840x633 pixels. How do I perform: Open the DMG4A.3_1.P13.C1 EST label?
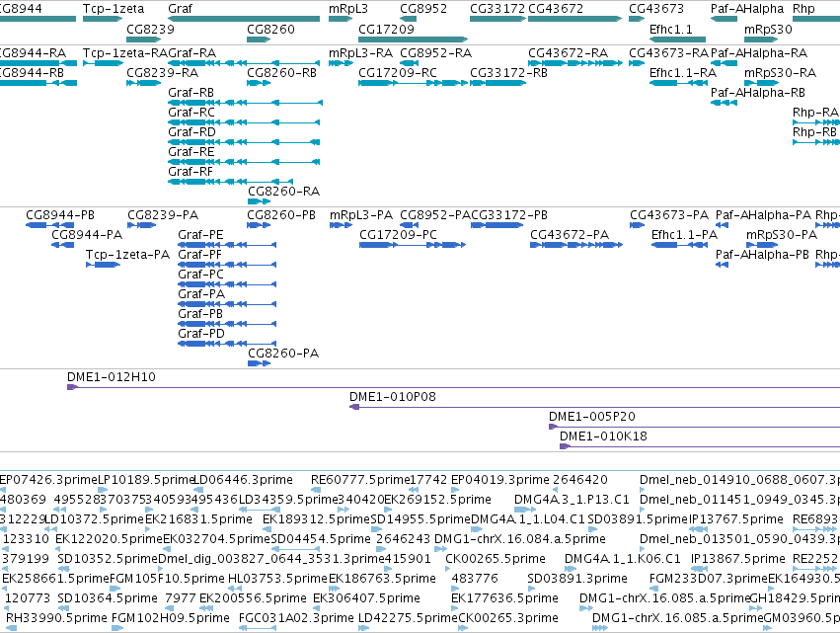click(x=572, y=499)
